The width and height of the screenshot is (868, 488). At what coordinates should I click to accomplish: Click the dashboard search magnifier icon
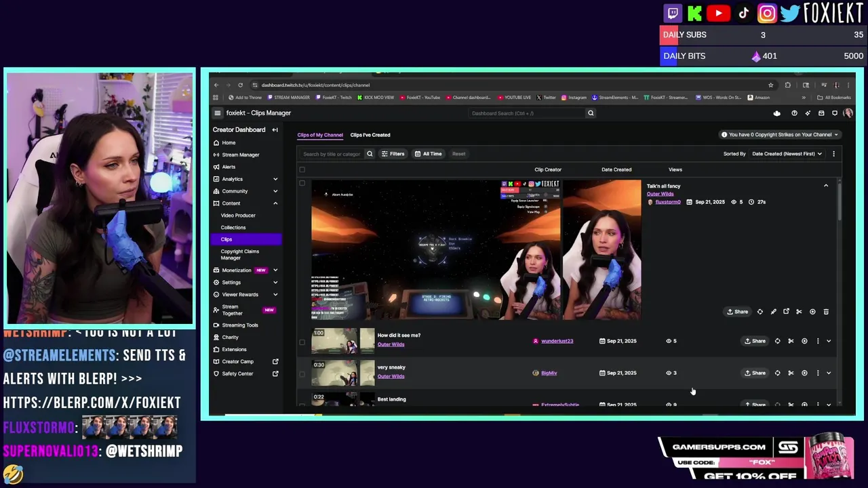click(x=591, y=113)
